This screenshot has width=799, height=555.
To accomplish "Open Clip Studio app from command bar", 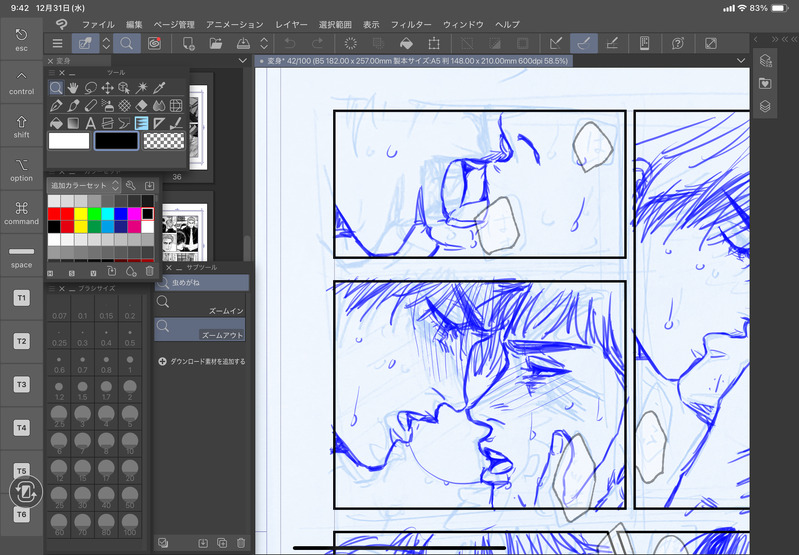I will [154, 43].
